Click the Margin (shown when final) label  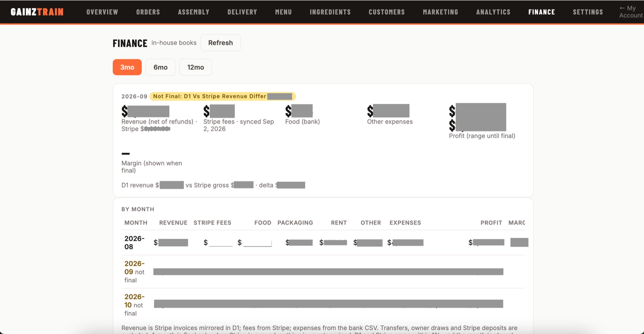coord(152,167)
